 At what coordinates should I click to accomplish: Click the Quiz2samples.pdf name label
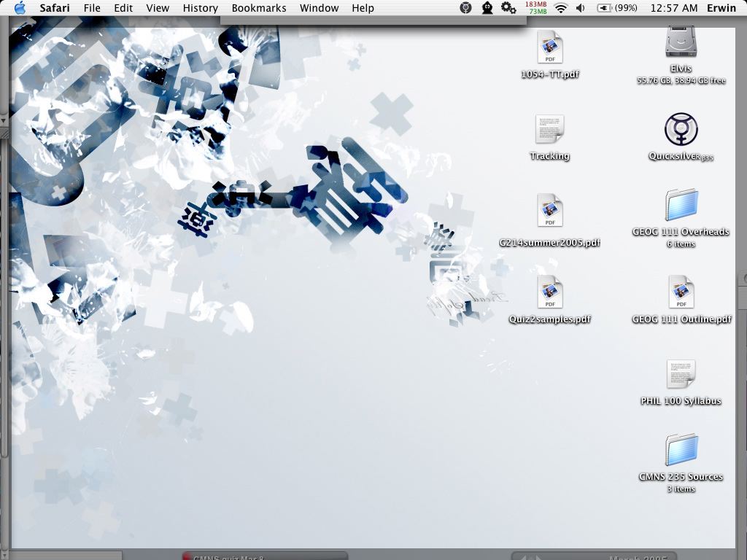point(550,319)
